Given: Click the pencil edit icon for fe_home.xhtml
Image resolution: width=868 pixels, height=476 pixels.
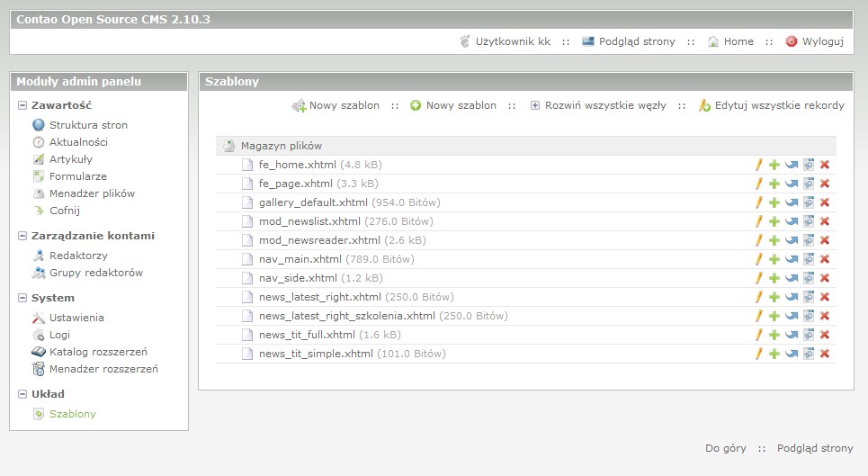Looking at the screenshot, I should [x=759, y=165].
